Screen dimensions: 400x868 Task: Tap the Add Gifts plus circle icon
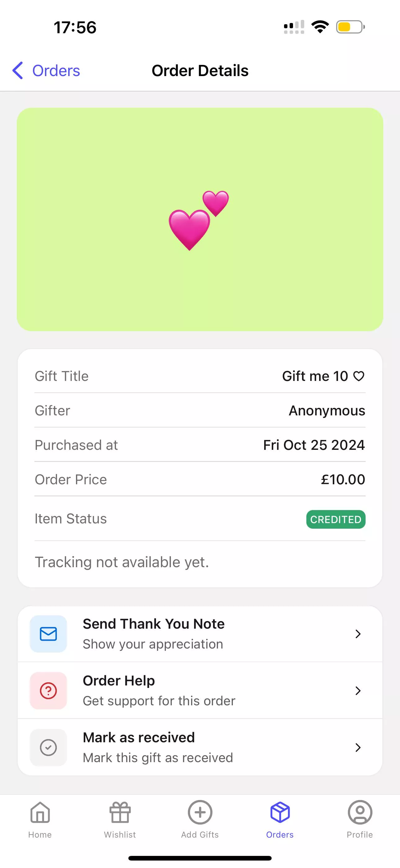(200, 812)
